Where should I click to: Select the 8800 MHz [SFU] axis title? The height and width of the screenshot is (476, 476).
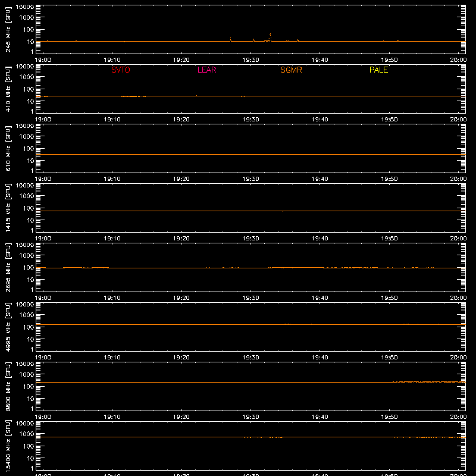coord(8,386)
